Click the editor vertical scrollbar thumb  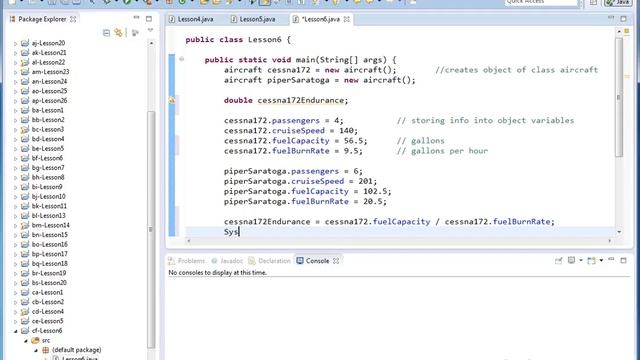point(619,97)
